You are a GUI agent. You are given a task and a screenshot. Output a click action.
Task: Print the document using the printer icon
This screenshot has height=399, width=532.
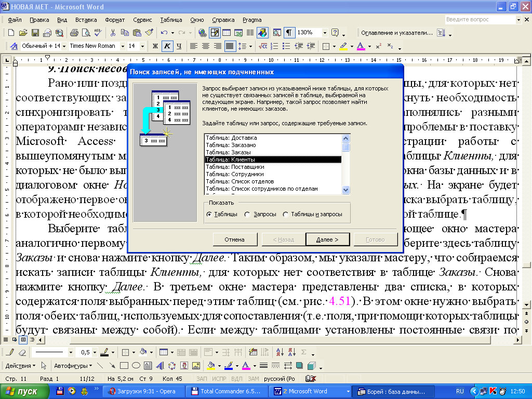[74, 33]
